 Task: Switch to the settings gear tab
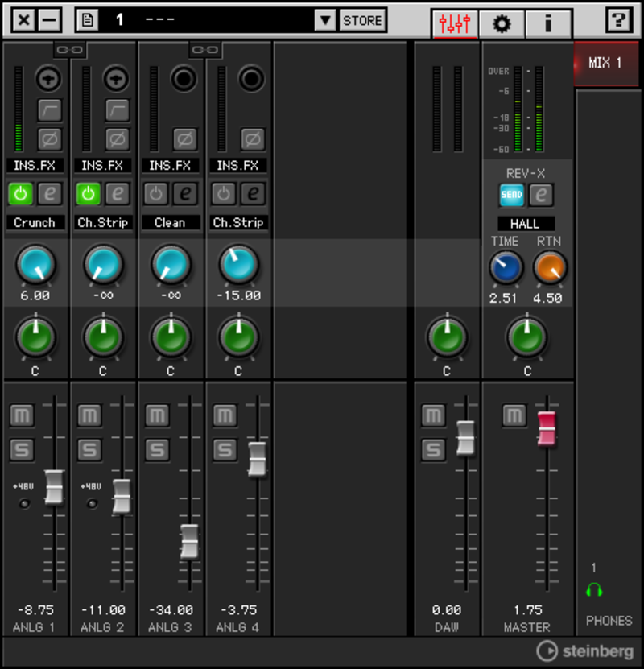502,23
